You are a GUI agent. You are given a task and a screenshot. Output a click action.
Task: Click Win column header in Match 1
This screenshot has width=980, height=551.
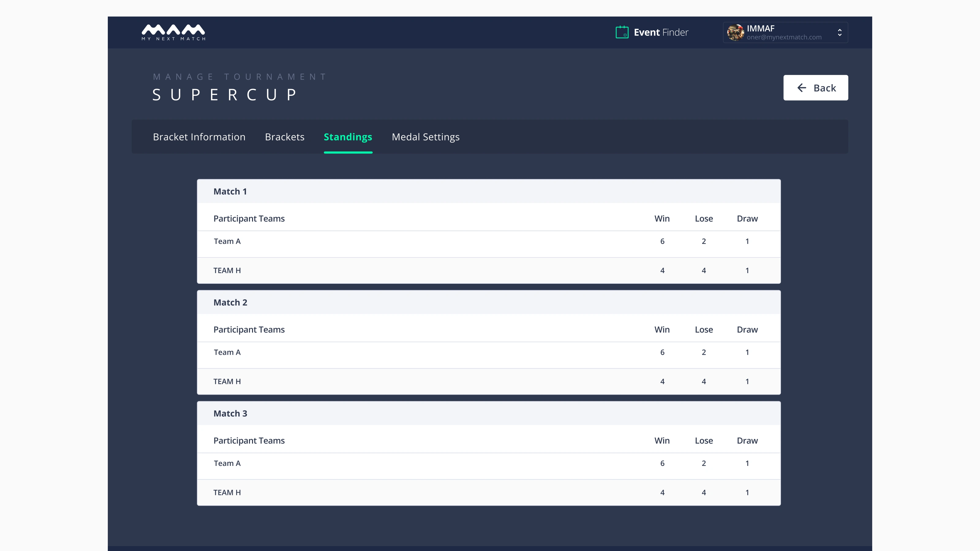pos(662,219)
